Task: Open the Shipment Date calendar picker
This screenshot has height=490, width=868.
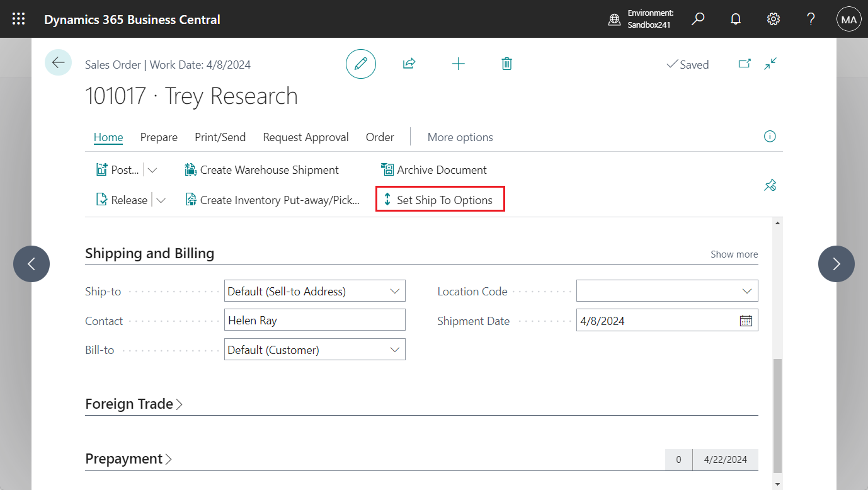Action: click(x=746, y=320)
